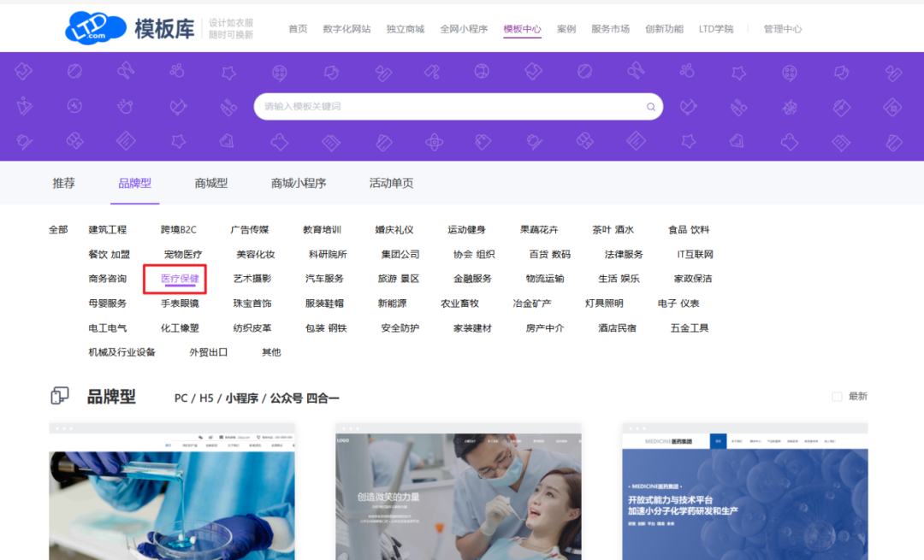Filter by 建筑工程 category
The image size is (924, 560).
click(107, 230)
